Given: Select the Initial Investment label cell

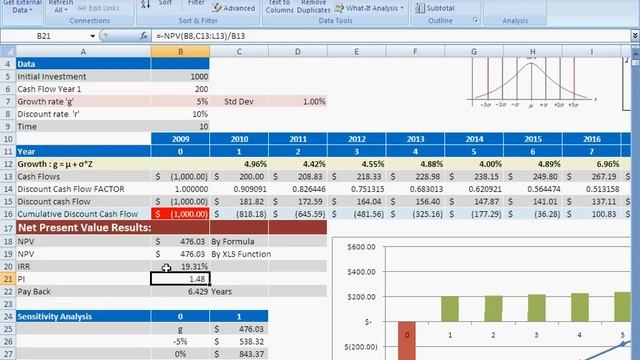Looking at the screenshot, I should [83, 76].
